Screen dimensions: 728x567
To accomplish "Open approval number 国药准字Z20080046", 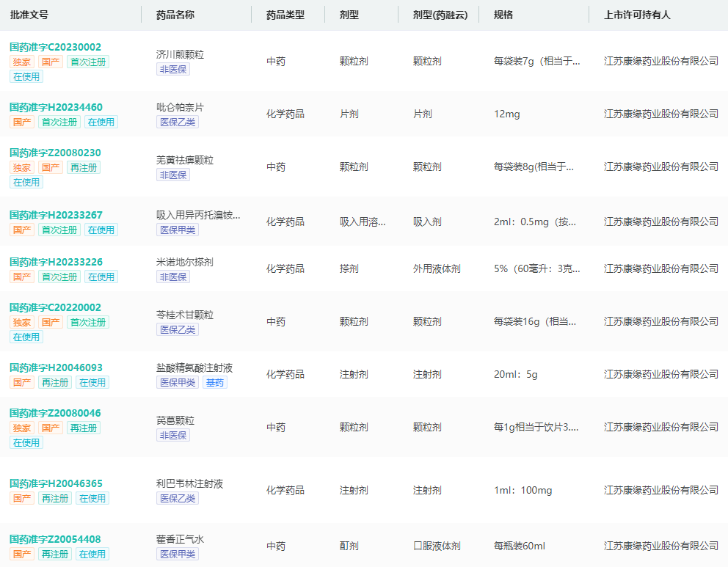I will click(55, 414).
